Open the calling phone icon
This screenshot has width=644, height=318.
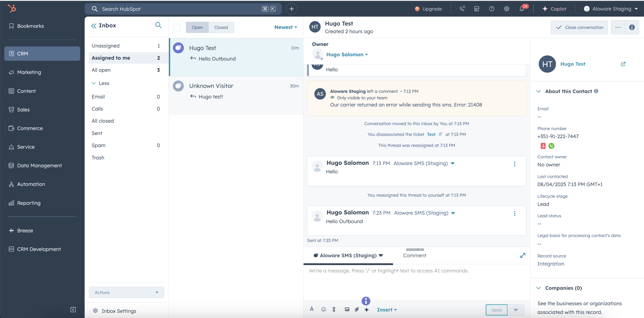pyautogui.click(x=462, y=9)
